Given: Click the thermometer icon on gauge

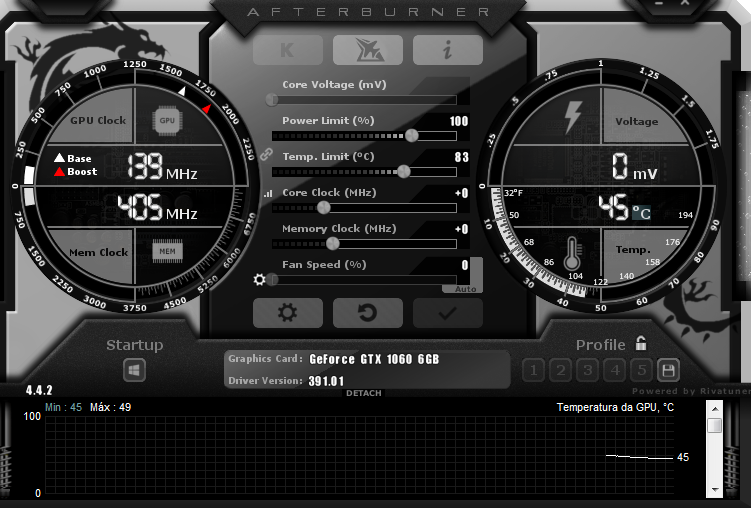Looking at the screenshot, I should [572, 253].
